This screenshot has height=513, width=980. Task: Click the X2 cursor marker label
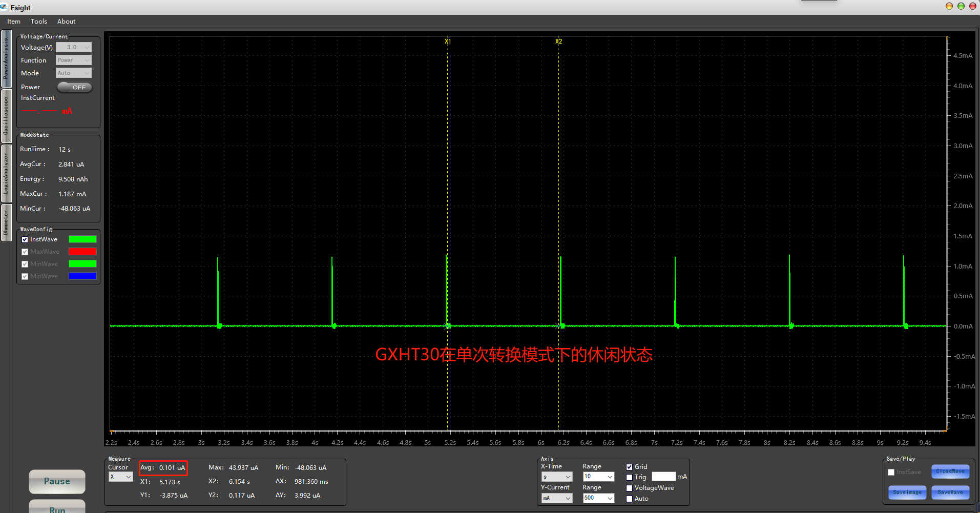tap(558, 42)
